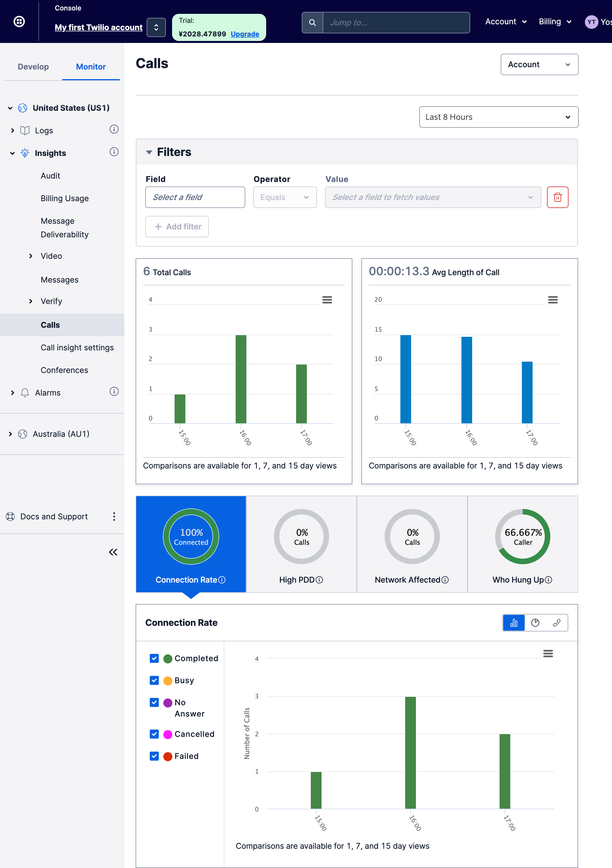612x868 pixels.
Task: Click the search magnifier icon
Action: pyautogui.click(x=312, y=23)
